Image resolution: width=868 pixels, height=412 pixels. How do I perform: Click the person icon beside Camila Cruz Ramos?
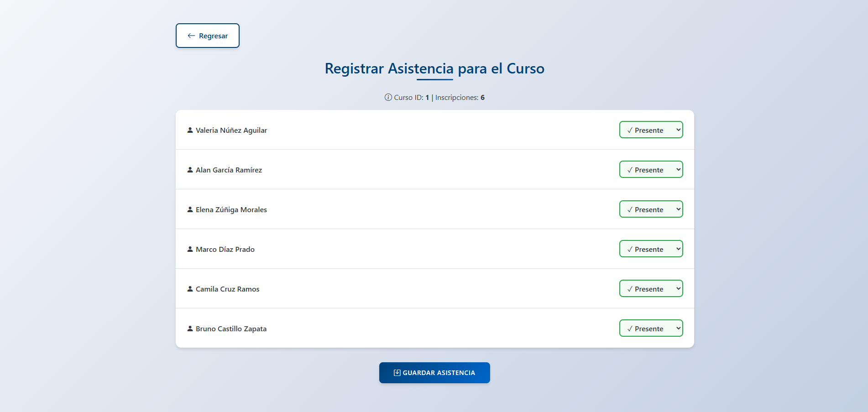coord(190,288)
